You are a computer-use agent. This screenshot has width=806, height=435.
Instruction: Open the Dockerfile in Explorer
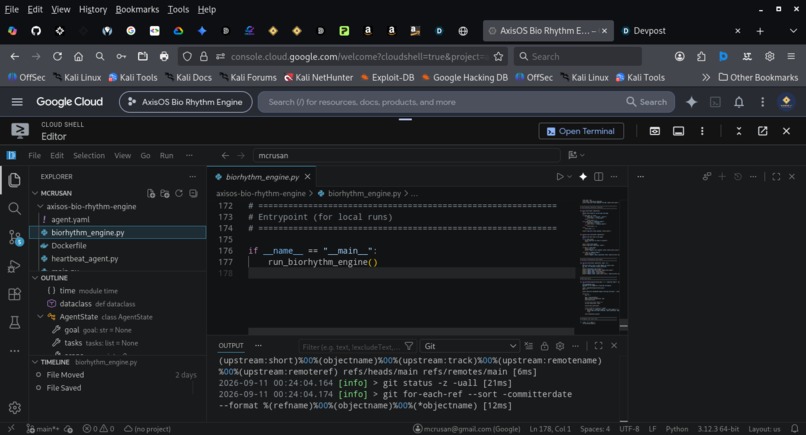pos(69,245)
